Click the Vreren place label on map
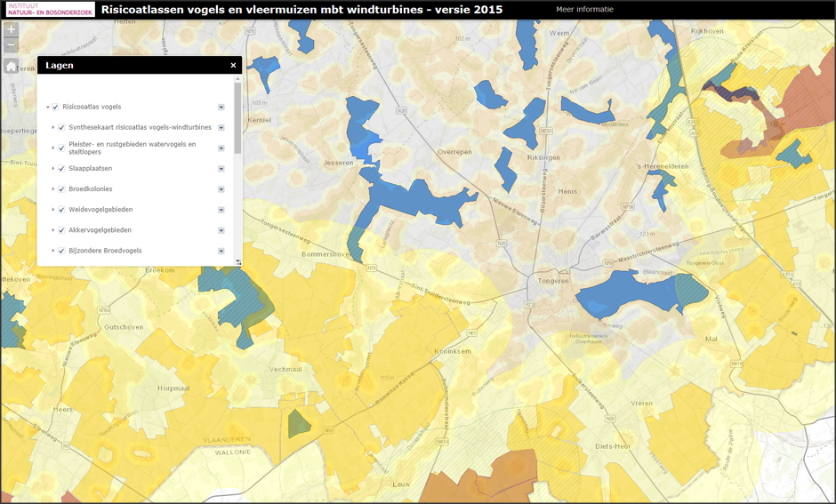The image size is (836, 504). click(x=641, y=404)
